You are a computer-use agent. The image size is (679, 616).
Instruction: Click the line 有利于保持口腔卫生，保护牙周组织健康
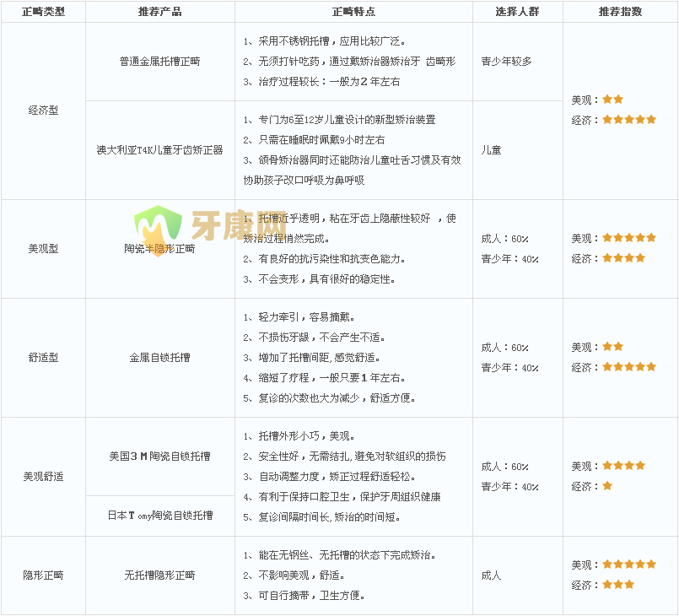(342, 497)
